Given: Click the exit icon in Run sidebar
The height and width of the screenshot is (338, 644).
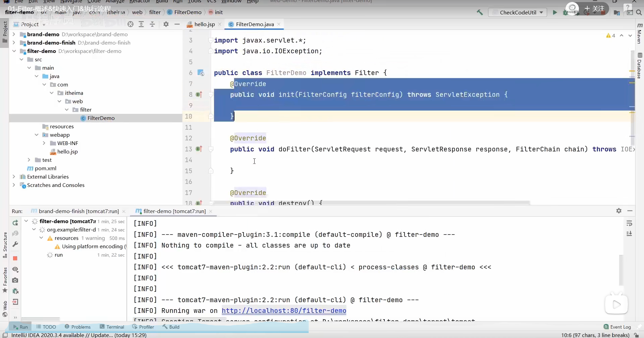Looking at the screenshot, I should pyautogui.click(x=15, y=302).
